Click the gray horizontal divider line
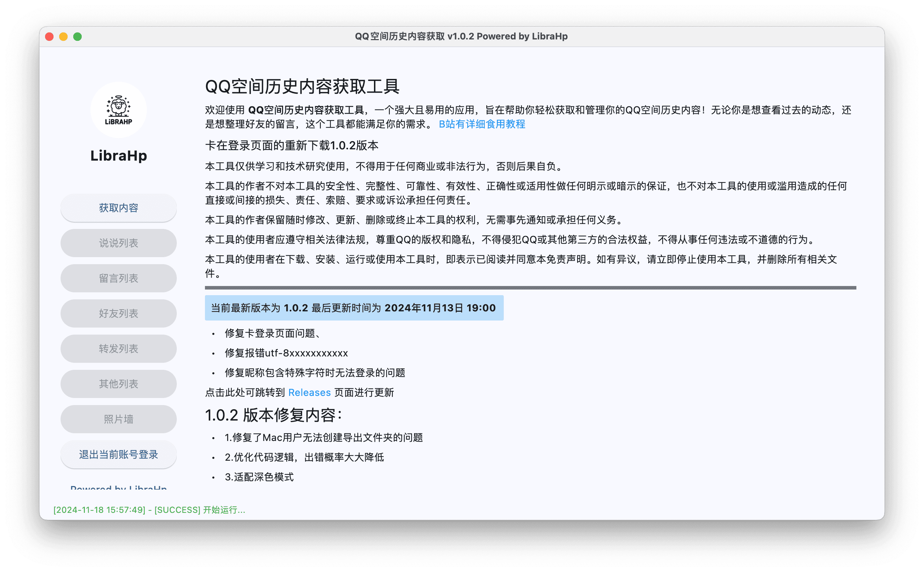Image resolution: width=924 pixels, height=572 pixels. [x=530, y=287]
